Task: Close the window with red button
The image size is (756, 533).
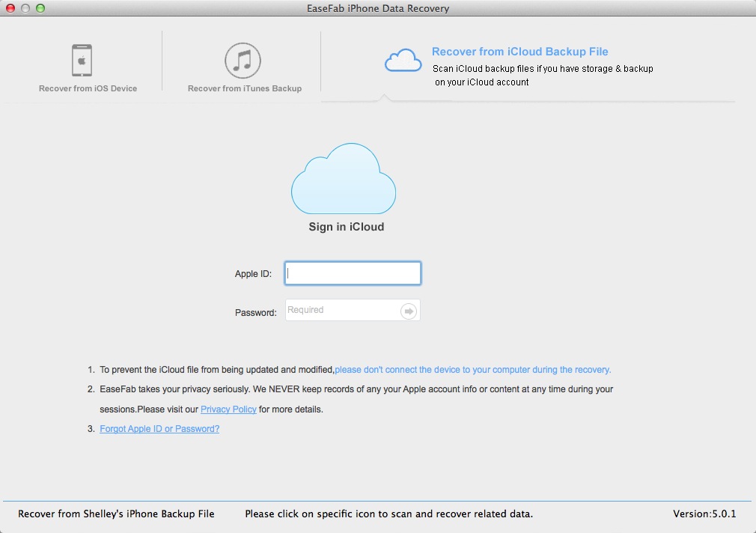Action: coord(10,8)
